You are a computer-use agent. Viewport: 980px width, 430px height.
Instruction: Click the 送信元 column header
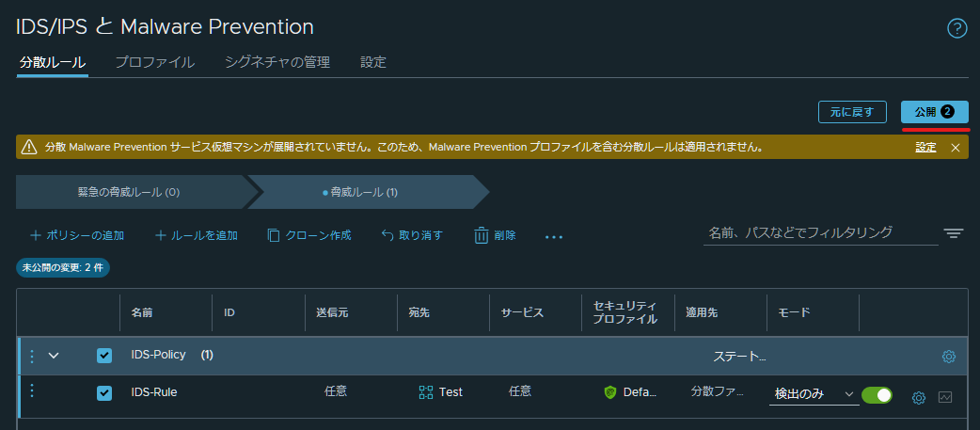tap(332, 312)
